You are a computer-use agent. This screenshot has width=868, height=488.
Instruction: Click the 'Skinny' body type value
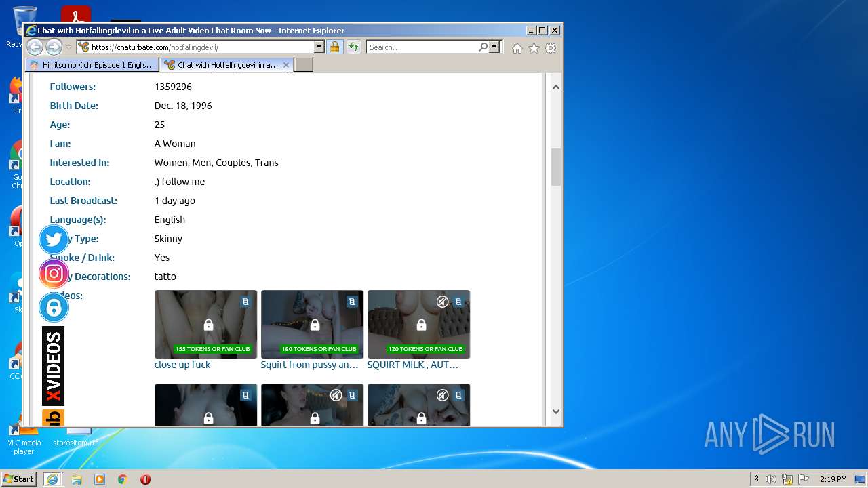tap(168, 239)
